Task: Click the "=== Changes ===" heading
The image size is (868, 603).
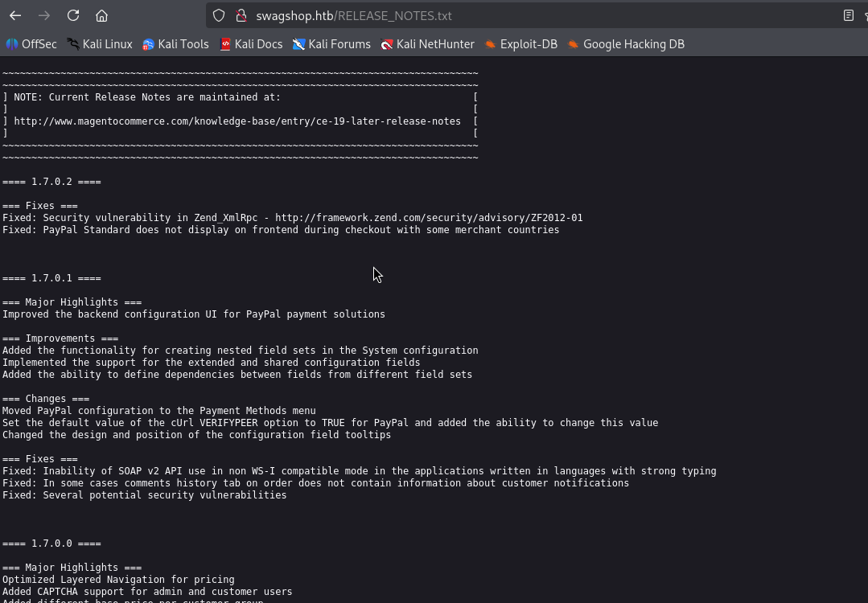Action: click(46, 399)
